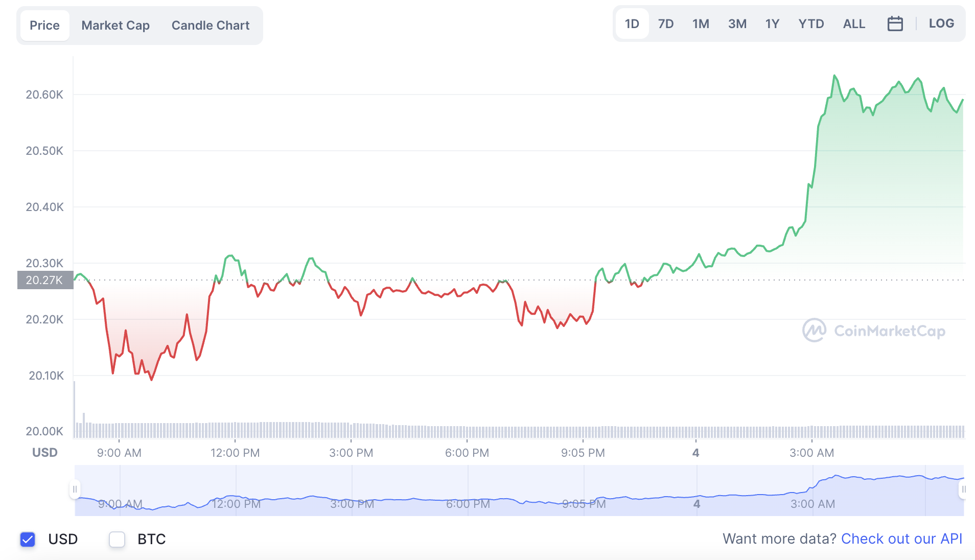Click the CoinMarketCap watermark logo
This screenshot has height=560, width=975.
(873, 331)
